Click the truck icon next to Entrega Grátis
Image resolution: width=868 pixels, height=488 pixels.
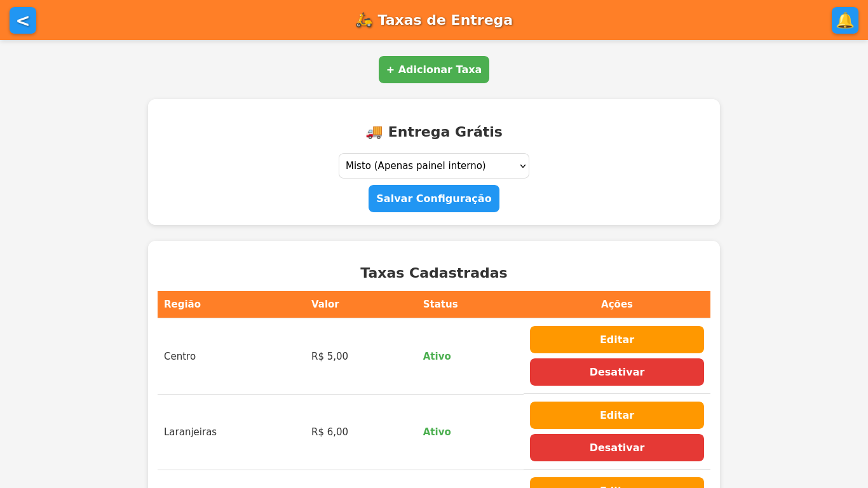[374, 132]
